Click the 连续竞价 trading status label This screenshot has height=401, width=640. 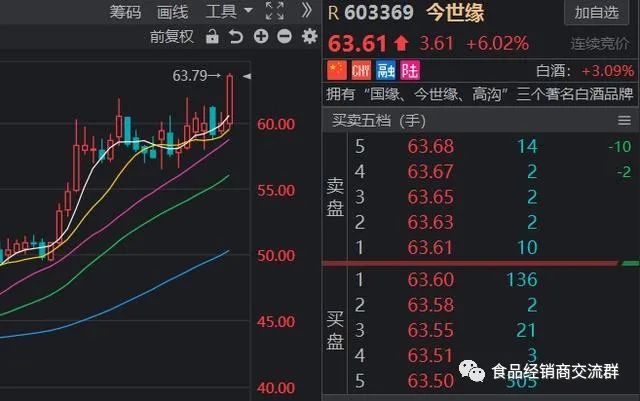pos(600,43)
